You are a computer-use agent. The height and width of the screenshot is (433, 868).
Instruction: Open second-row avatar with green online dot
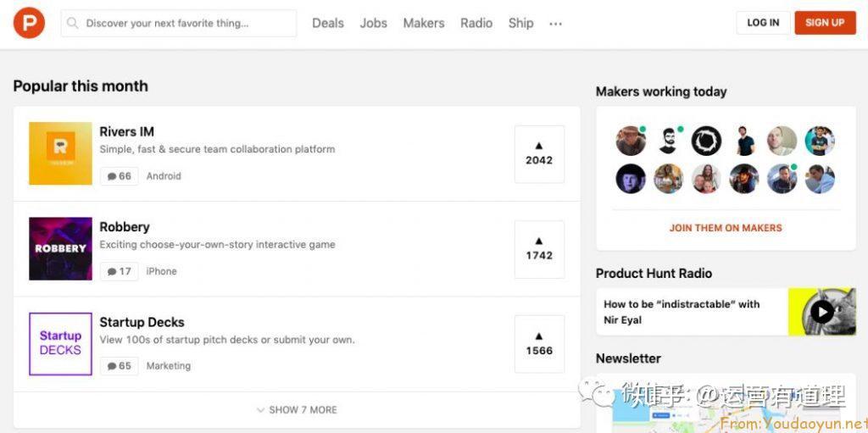tap(782, 179)
